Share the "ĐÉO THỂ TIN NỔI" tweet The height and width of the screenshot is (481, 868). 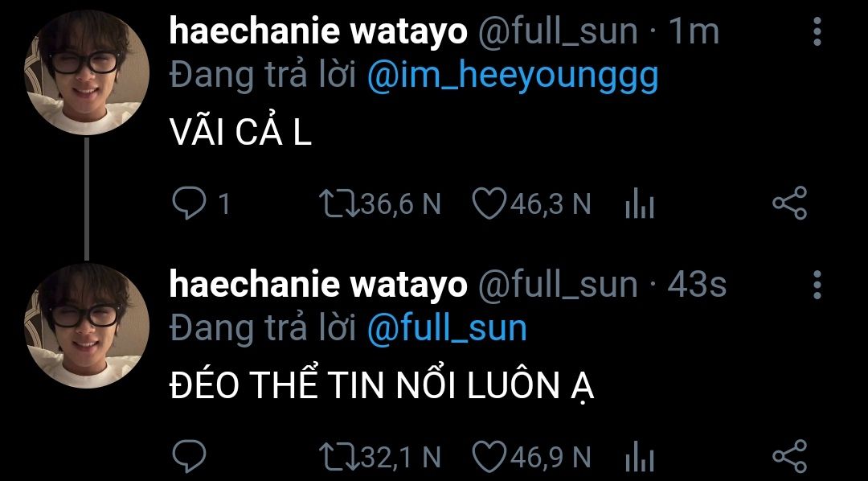(789, 458)
